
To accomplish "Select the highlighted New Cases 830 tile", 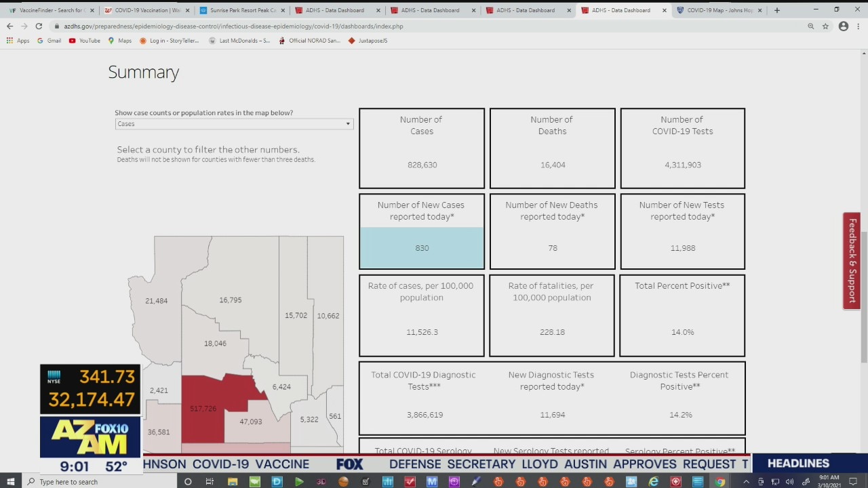I will [422, 247].
